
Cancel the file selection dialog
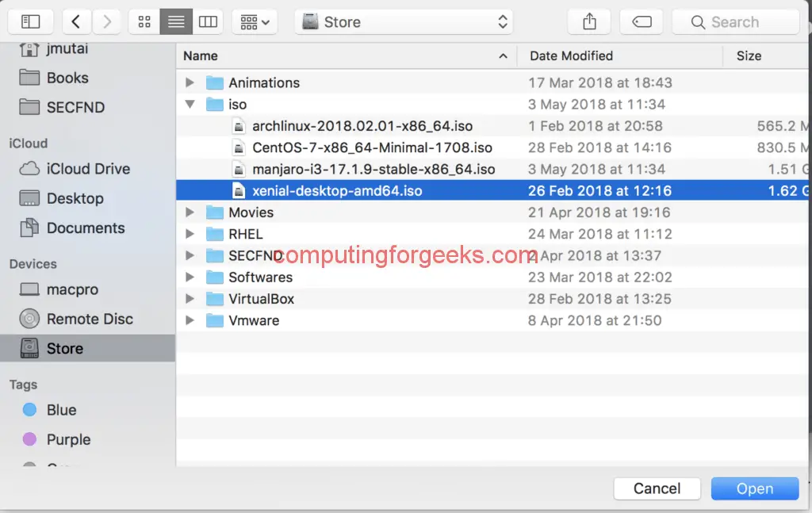click(657, 488)
